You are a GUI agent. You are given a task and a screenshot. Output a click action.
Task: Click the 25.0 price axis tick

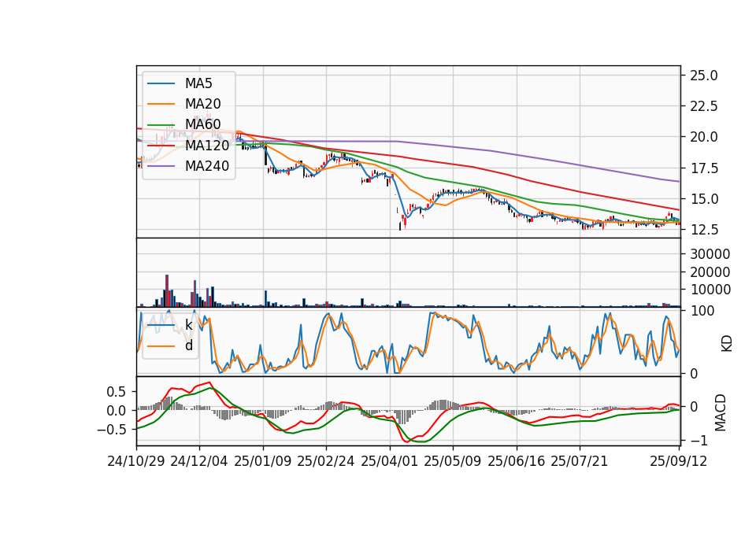pyautogui.click(x=703, y=76)
